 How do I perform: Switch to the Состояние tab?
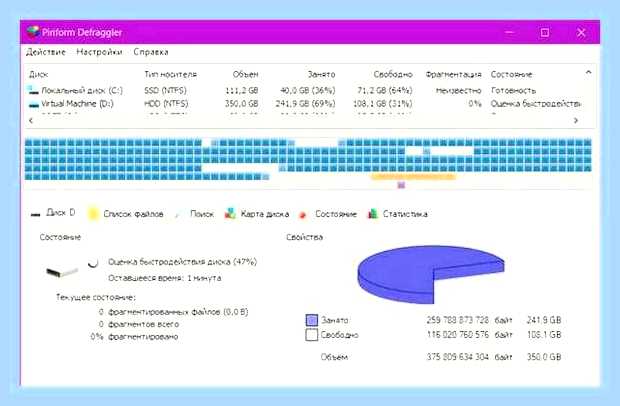point(328,214)
